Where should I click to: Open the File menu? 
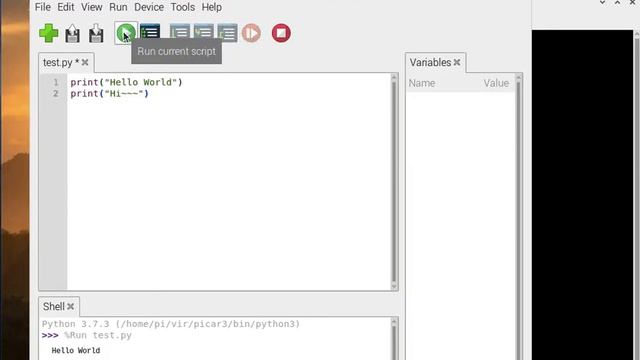click(42, 7)
